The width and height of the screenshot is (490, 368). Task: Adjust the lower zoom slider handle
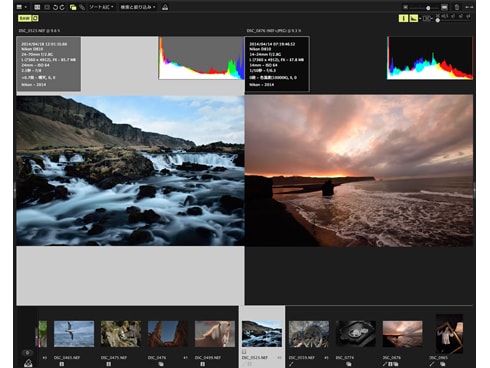tap(438, 21)
